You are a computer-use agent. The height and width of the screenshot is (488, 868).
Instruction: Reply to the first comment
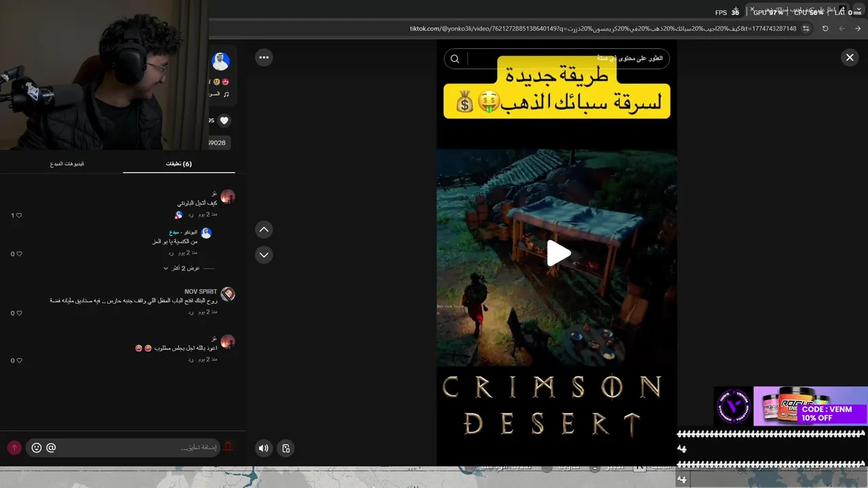click(191, 214)
